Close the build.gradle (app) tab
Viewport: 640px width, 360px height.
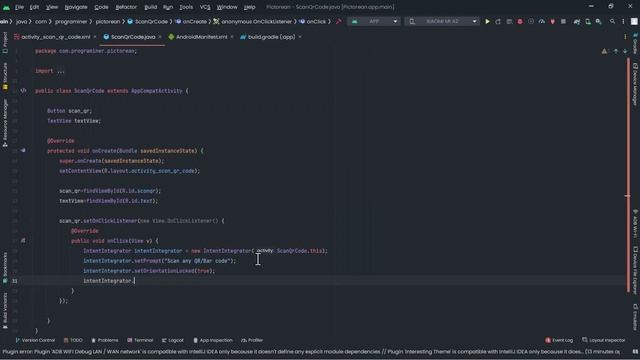300,37
